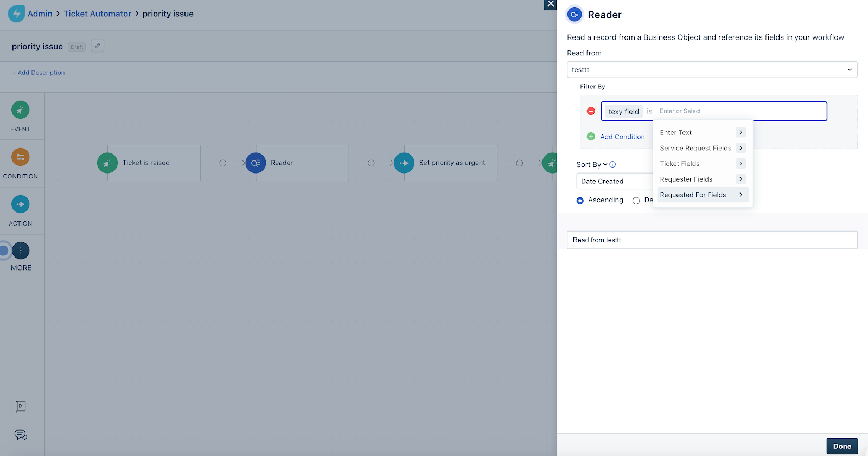
Task: Expand the Ticket Fields arrow
Action: pyautogui.click(x=741, y=163)
